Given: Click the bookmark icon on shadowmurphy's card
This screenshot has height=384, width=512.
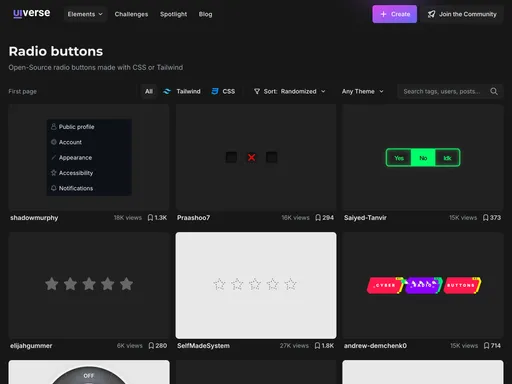Looking at the screenshot, I should click(150, 218).
